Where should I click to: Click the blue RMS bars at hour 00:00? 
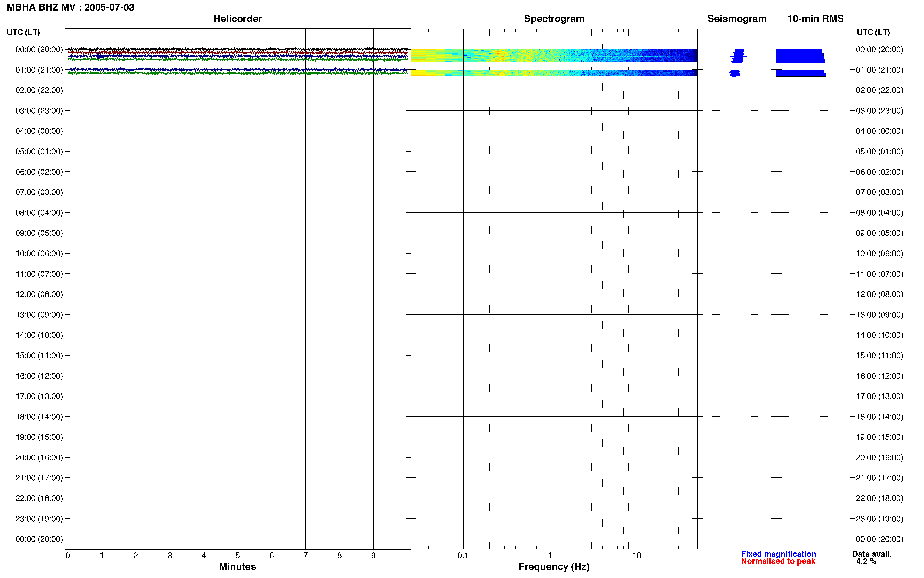(800, 56)
